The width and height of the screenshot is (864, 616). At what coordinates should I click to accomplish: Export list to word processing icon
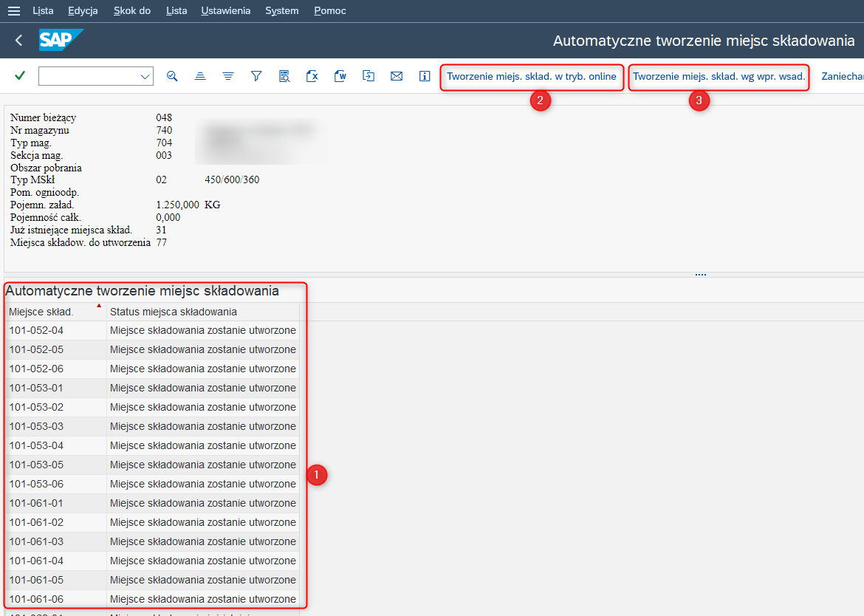pos(340,76)
